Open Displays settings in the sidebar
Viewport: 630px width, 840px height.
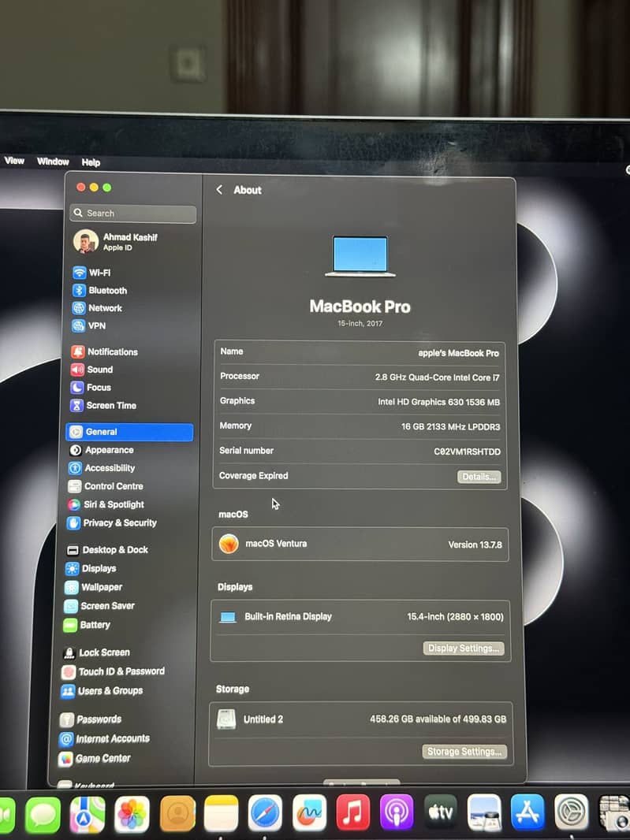click(90, 568)
